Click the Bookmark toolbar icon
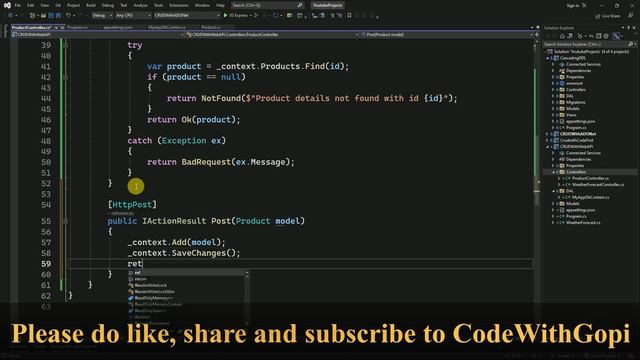The height and width of the screenshot is (360, 640). pos(349,16)
